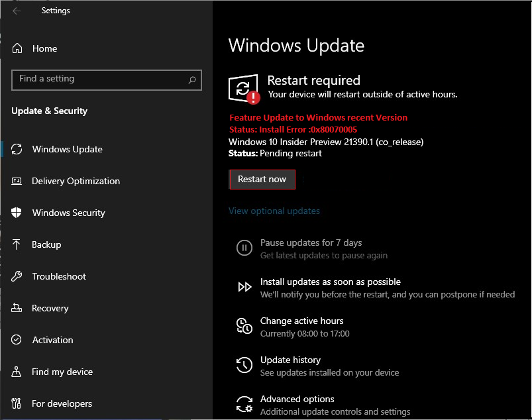This screenshot has width=532, height=420.
Task: Click the Settings window title text
Action: click(x=56, y=11)
